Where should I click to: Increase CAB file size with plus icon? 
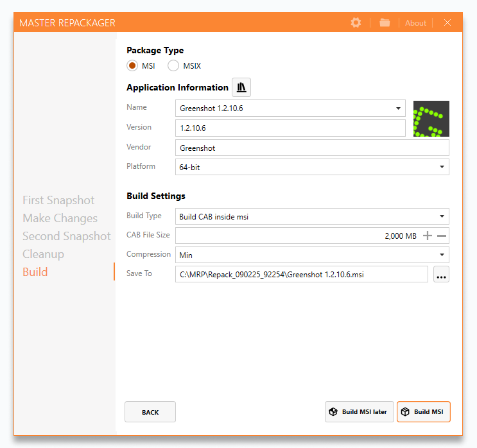(x=428, y=236)
